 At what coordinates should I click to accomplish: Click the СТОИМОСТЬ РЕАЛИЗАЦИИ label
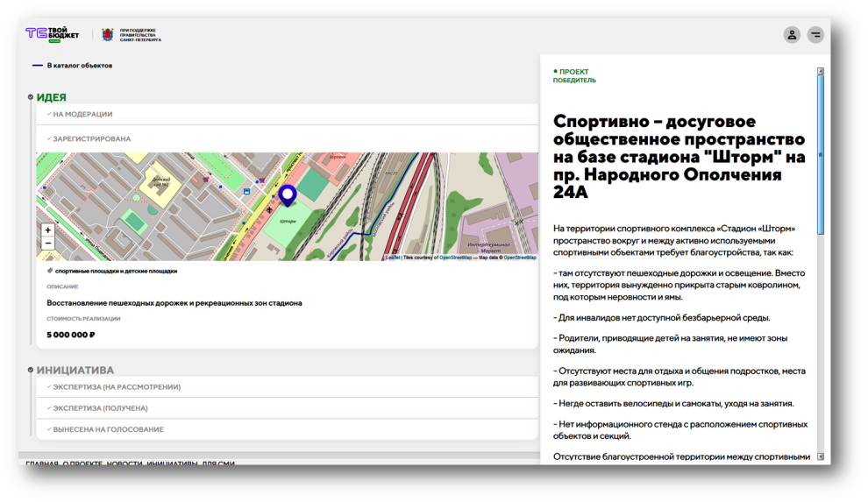(83, 318)
